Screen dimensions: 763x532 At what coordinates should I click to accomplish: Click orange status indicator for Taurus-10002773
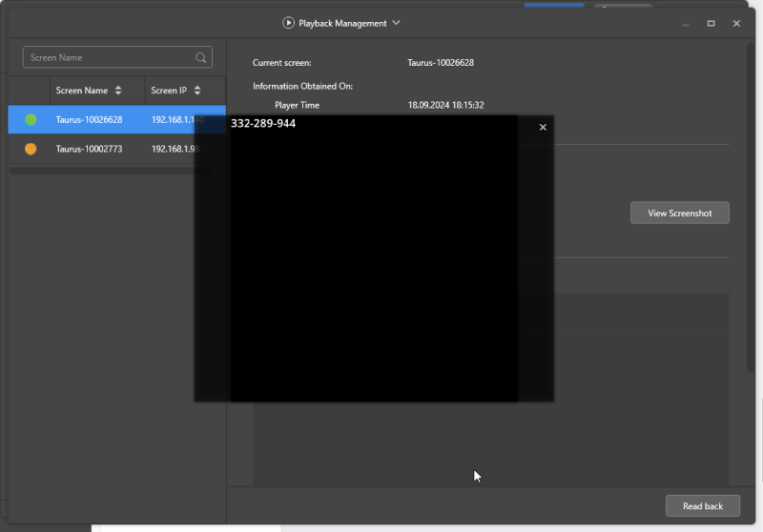(31, 149)
